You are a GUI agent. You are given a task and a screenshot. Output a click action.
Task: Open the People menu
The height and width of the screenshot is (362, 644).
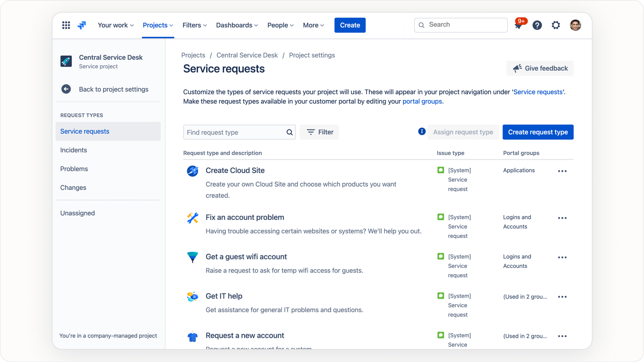point(280,25)
